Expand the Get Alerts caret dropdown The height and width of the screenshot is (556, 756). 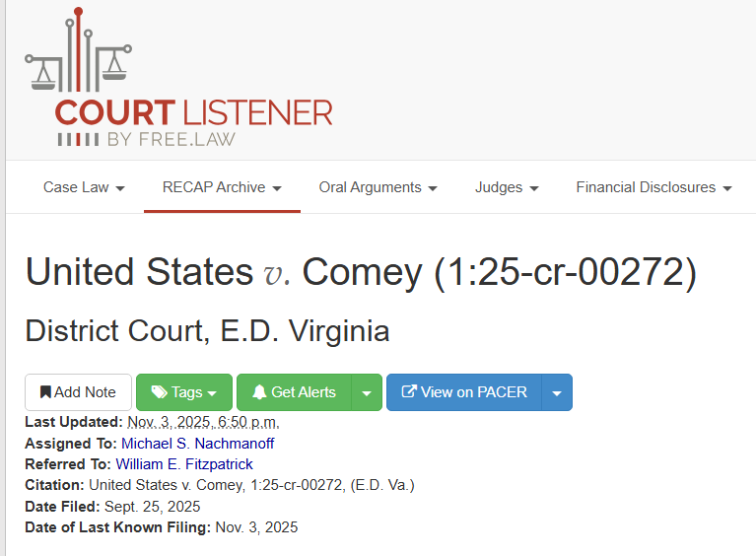click(x=367, y=392)
